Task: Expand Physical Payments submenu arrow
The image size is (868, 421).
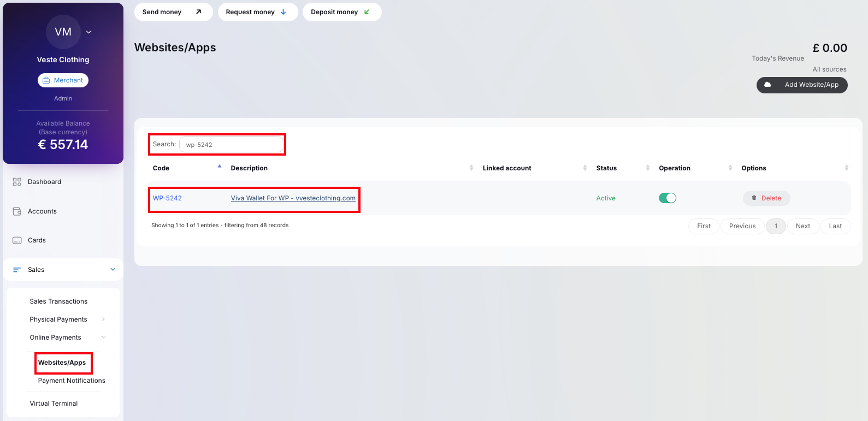Action: (x=103, y=319)
